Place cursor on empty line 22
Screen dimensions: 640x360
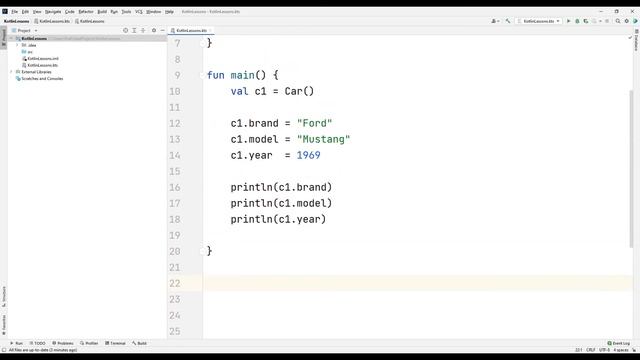[x=418, y=283]
